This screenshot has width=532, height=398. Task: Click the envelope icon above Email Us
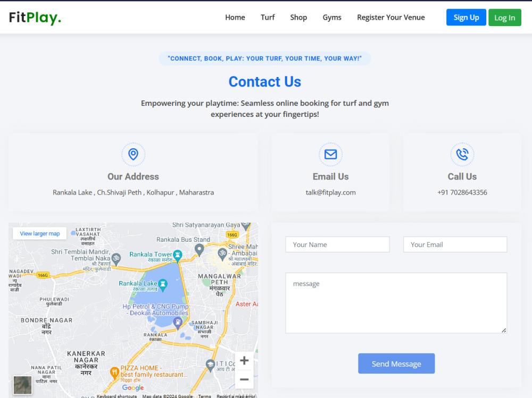(x=330, y=154)
